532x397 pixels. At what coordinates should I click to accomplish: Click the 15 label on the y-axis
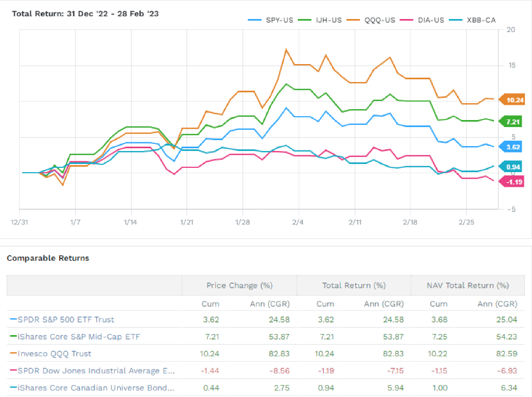[x=512, y=65]
